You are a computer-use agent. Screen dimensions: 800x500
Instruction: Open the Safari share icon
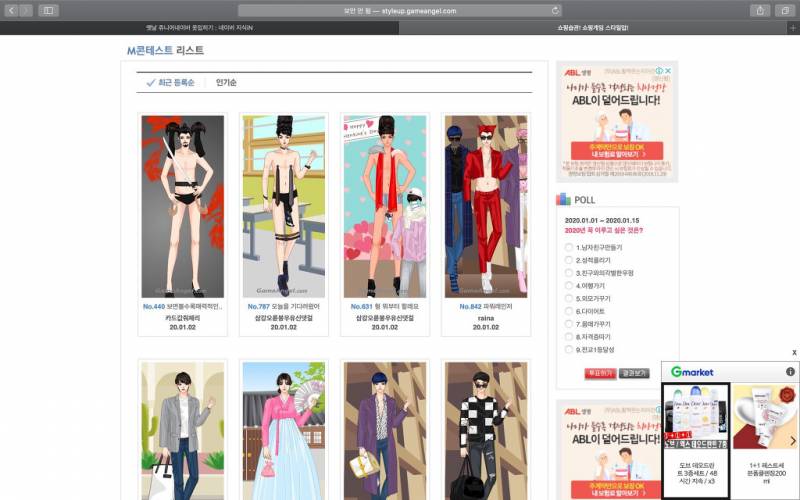760,10
